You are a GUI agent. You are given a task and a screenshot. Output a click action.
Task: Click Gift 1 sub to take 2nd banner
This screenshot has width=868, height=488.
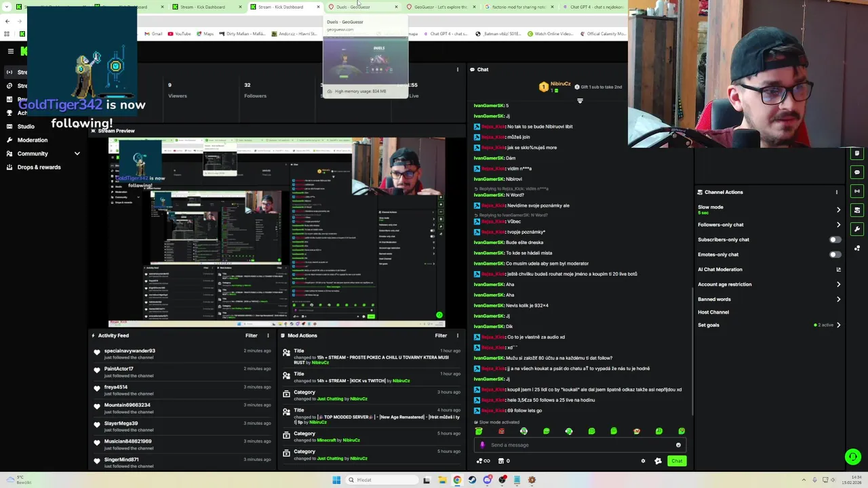(597, 87)
